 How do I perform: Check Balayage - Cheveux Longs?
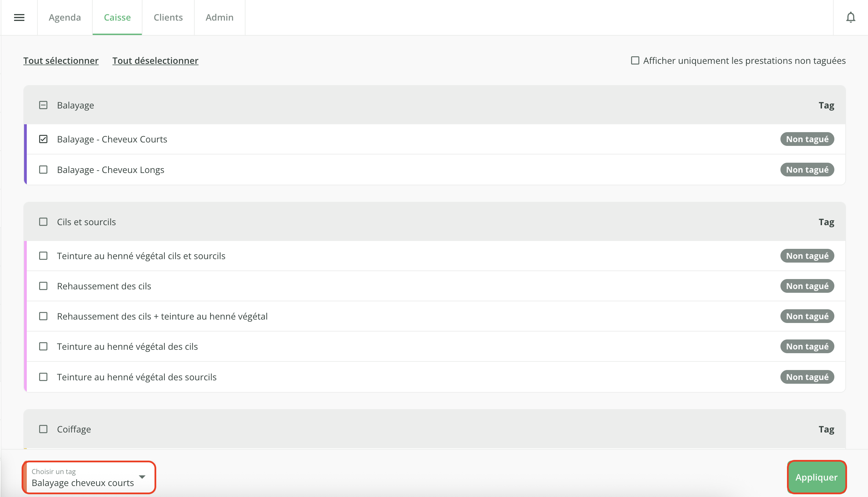[43, 170]
